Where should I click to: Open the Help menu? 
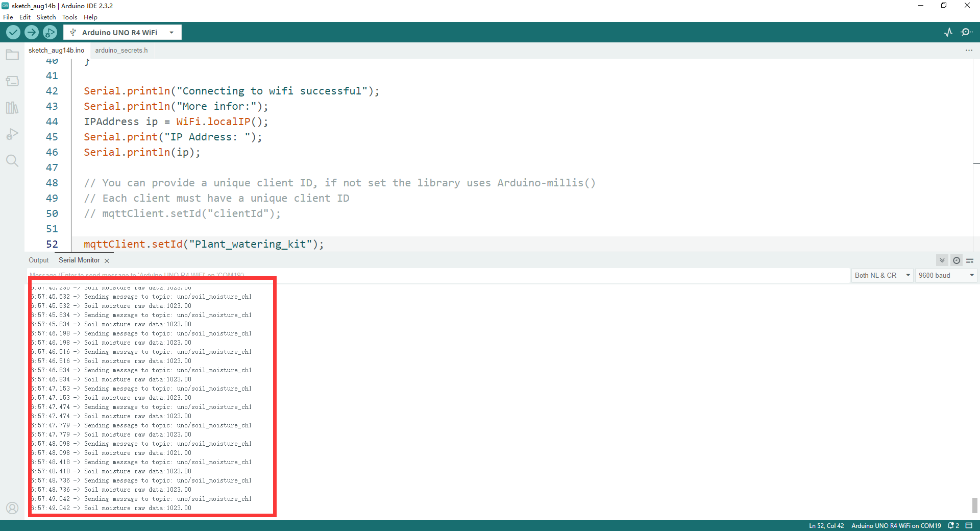pos(90,17)
